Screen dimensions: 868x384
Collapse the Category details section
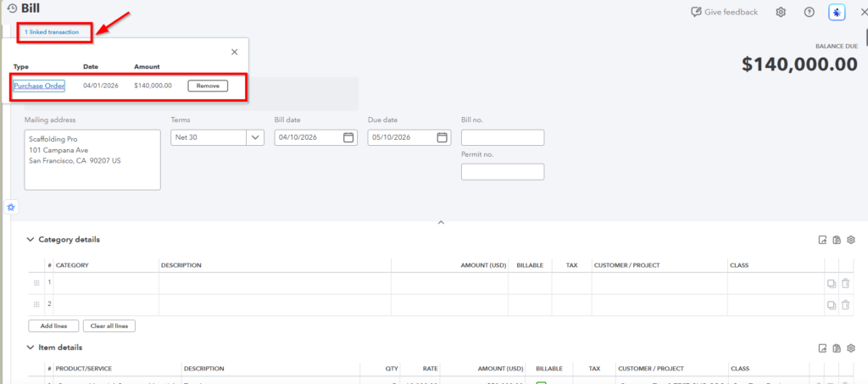[x=31, y=240]
